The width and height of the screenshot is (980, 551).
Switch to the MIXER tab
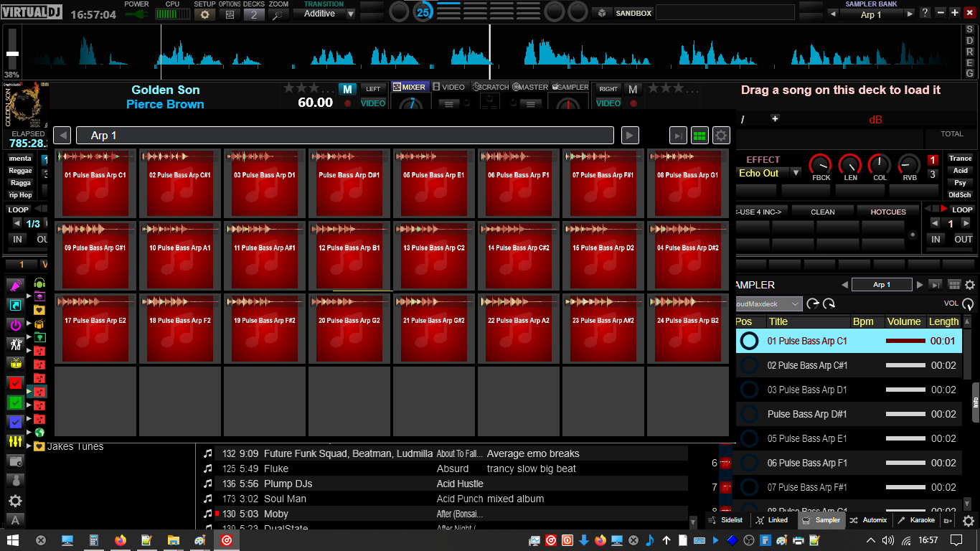click(x=409, y=87)
